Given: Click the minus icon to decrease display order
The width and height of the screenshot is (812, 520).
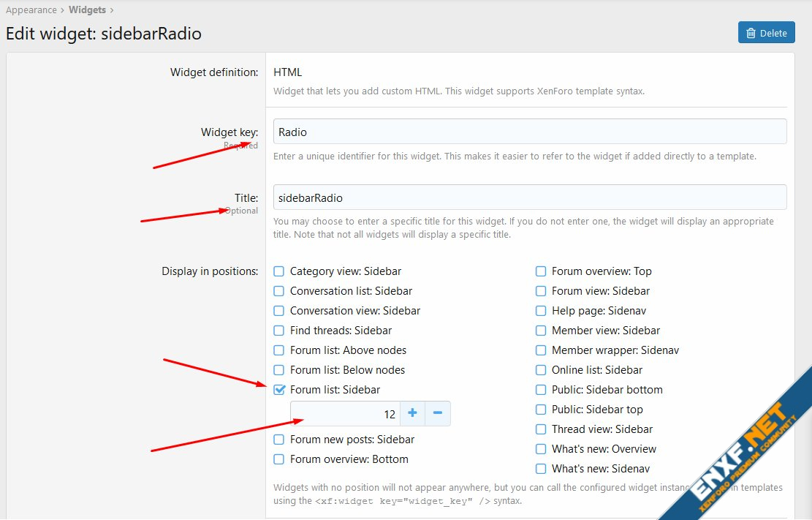Looking at the screenshot, I should [x=438, y=413].
